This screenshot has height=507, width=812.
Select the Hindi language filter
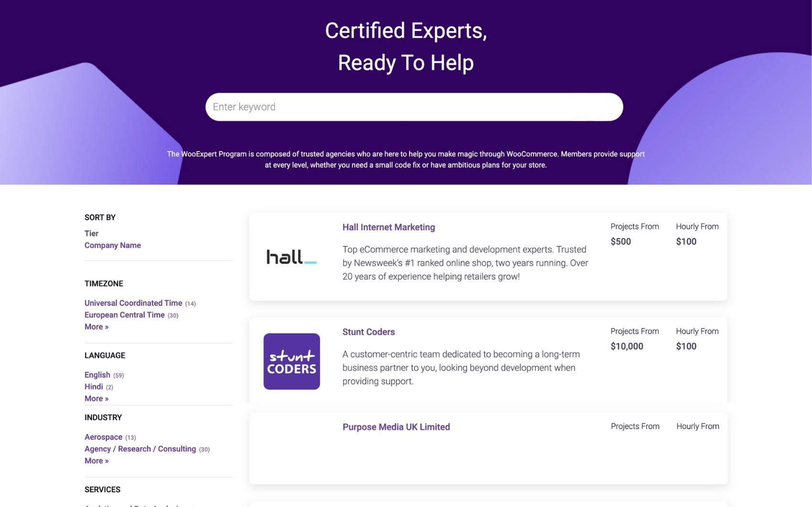point(94,387)
